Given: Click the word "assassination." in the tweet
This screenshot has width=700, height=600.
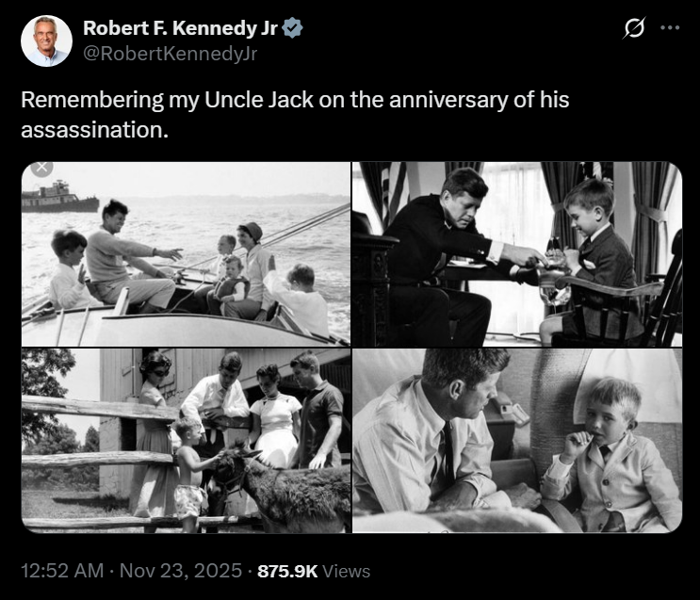Looking at the screenshot, I should [x=94, y=128].
